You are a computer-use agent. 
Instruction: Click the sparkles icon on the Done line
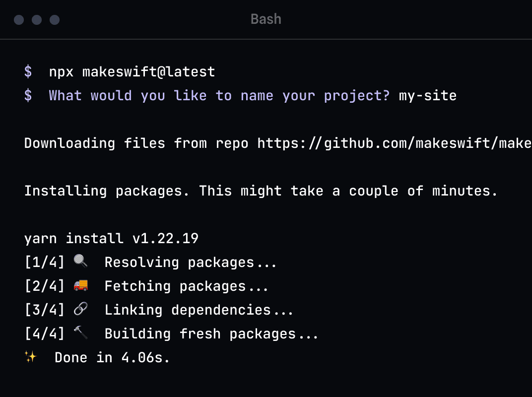pyautogui.click(x=30, y=356)
